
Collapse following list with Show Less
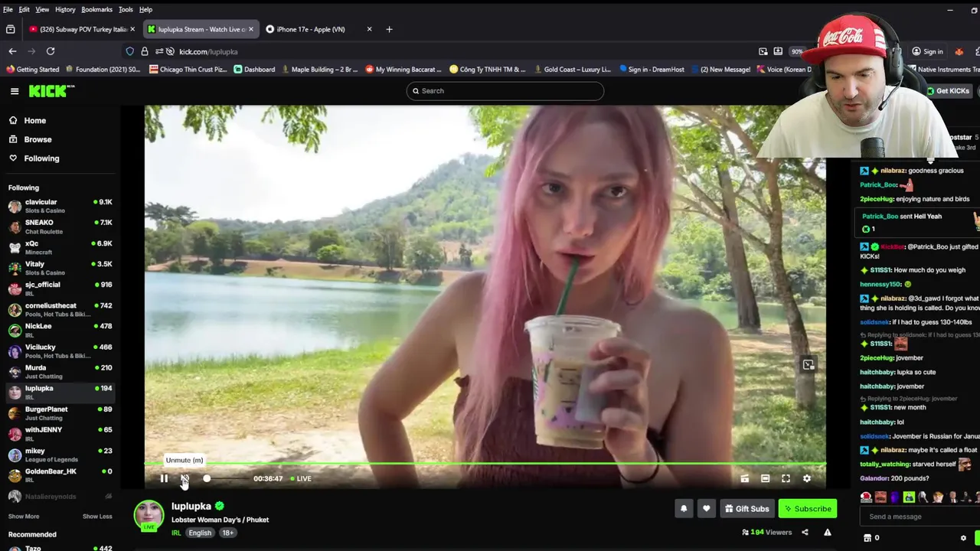tap(97, 517)
